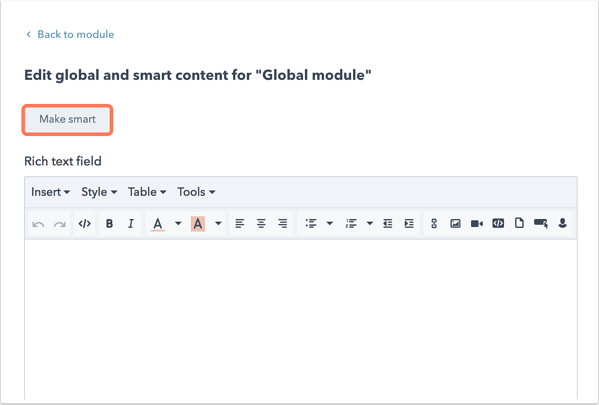Insert an image
This screenshot has height=405, width=599.
point(455,224)
